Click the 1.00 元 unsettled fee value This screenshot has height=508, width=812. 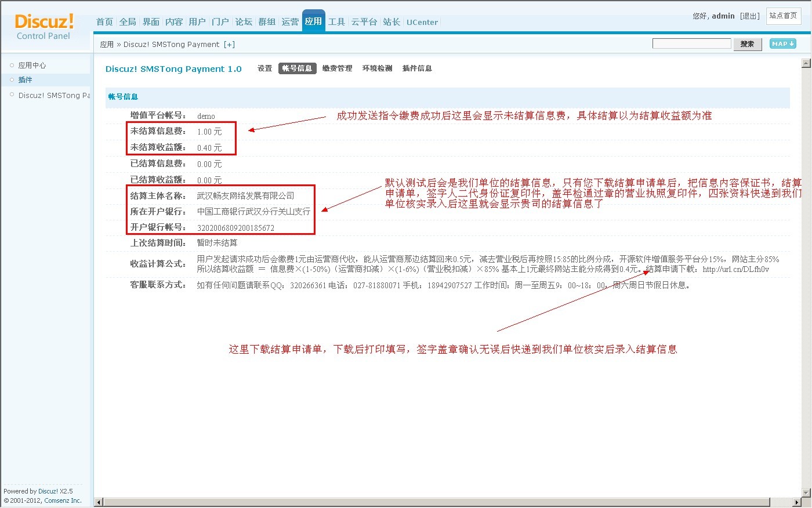coord(209,132)
